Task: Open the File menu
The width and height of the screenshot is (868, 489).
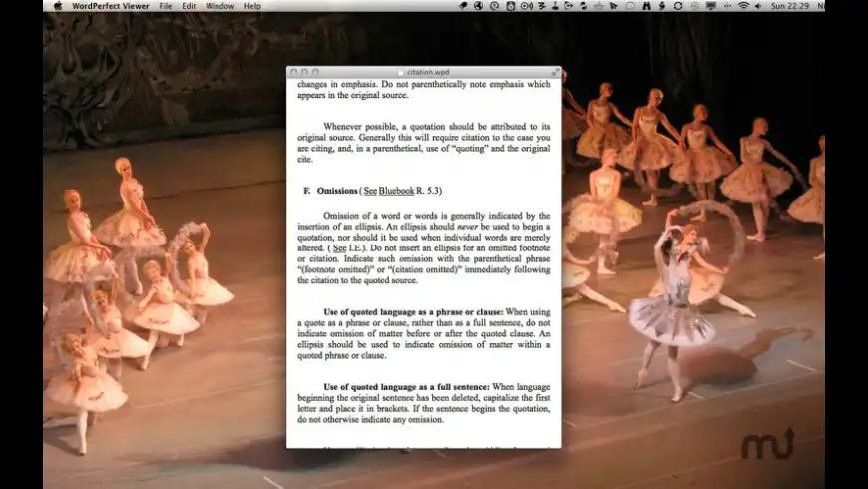Action: pos(165,6)
